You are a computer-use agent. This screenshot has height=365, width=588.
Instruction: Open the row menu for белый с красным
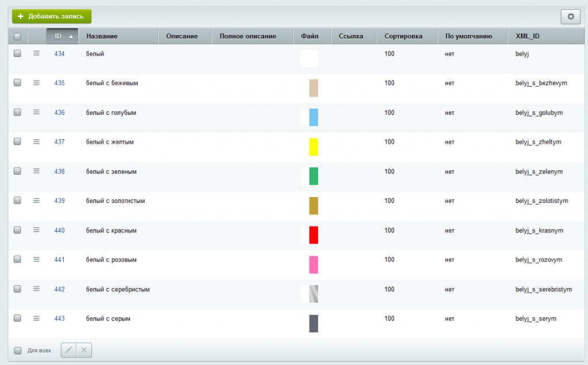36,230
